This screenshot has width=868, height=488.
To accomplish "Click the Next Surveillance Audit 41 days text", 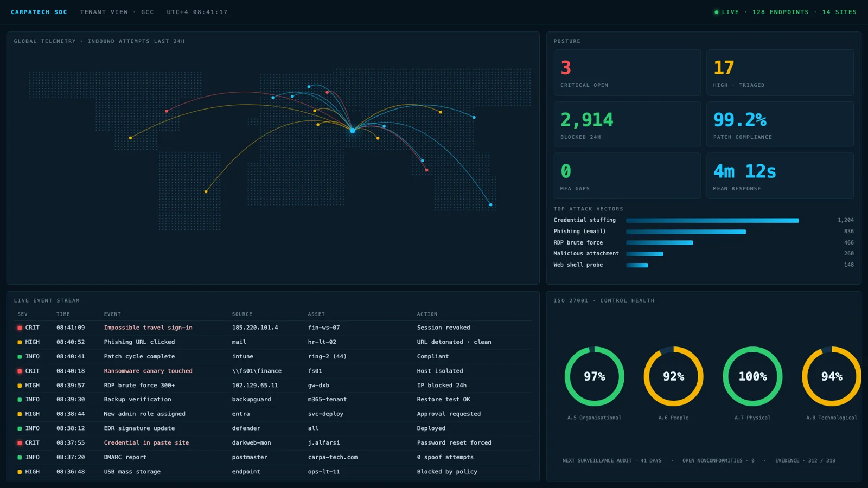I will (x=612, y=461).
